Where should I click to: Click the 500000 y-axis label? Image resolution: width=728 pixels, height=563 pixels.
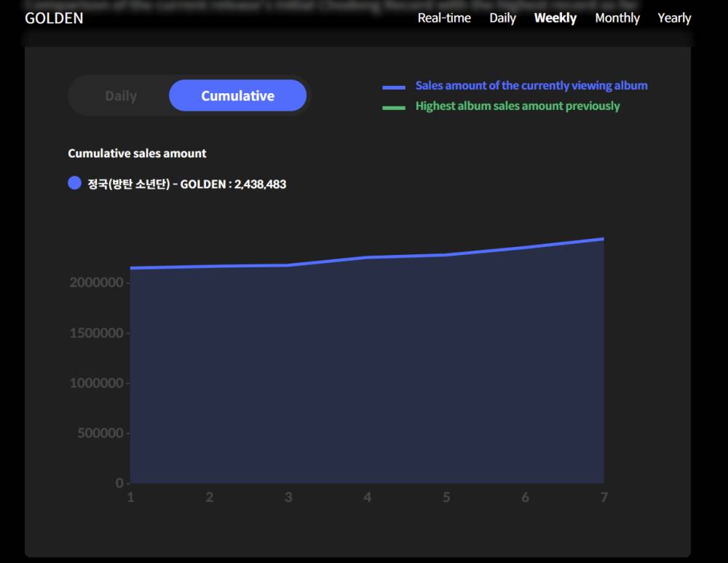click(x=100, y=433)
